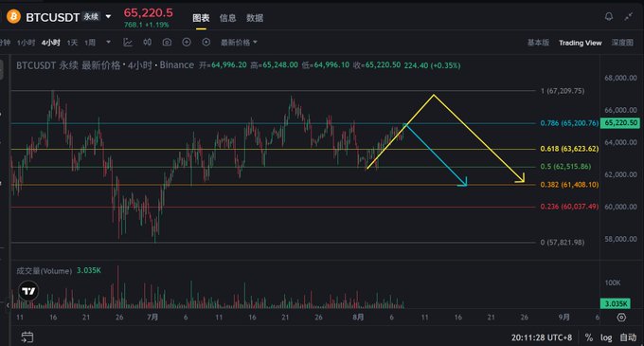Click the last price 65,220.5 in header

tap(149, 12)
